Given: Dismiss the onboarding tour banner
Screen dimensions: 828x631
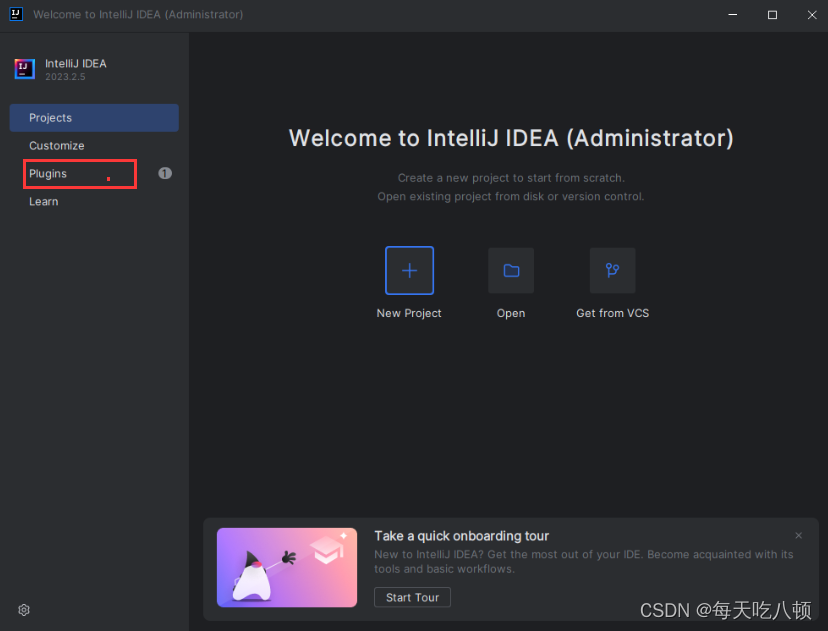Looking at the screenshot, I should pos(798,535).
